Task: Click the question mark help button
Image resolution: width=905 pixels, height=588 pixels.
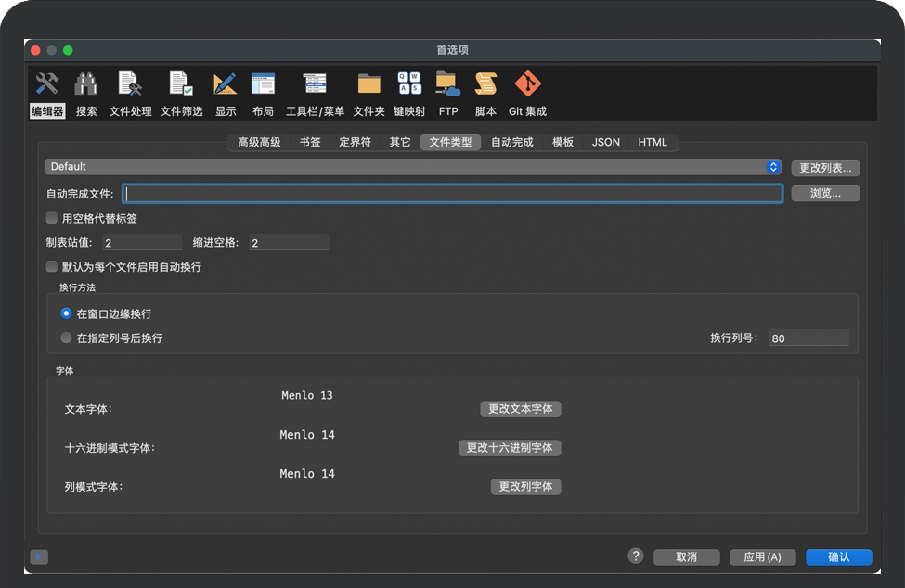Action: (636, 556)
